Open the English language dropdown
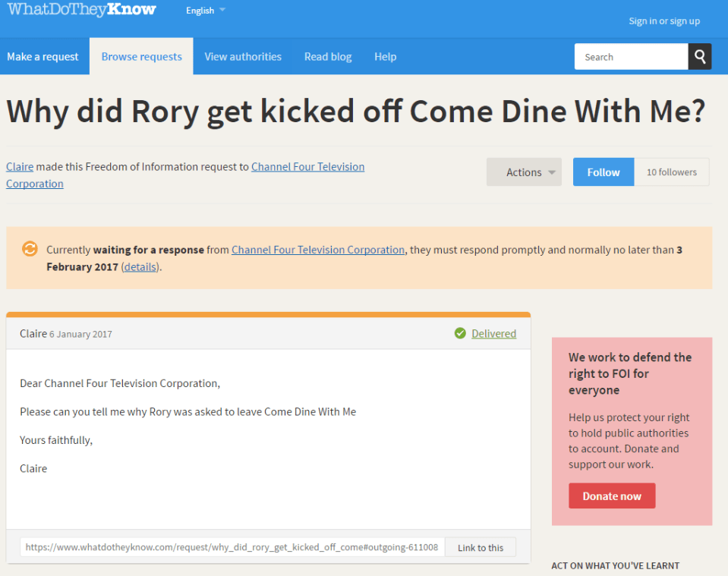The image size is (728, 576). coord(206,11)
